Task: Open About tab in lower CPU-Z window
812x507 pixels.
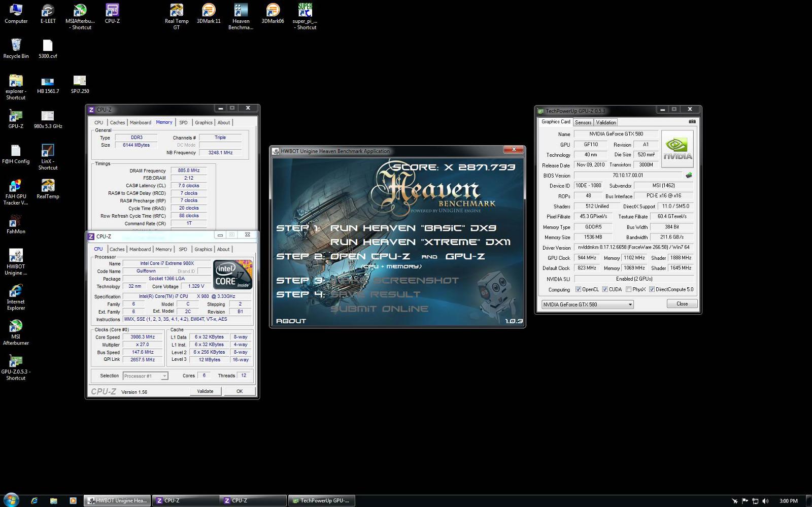Action: tap(223, 249)
